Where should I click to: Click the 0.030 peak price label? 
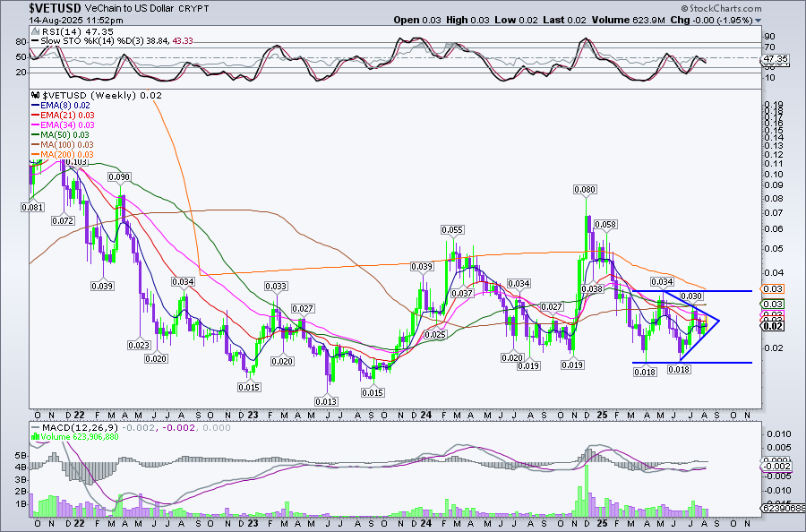[691, 296]
